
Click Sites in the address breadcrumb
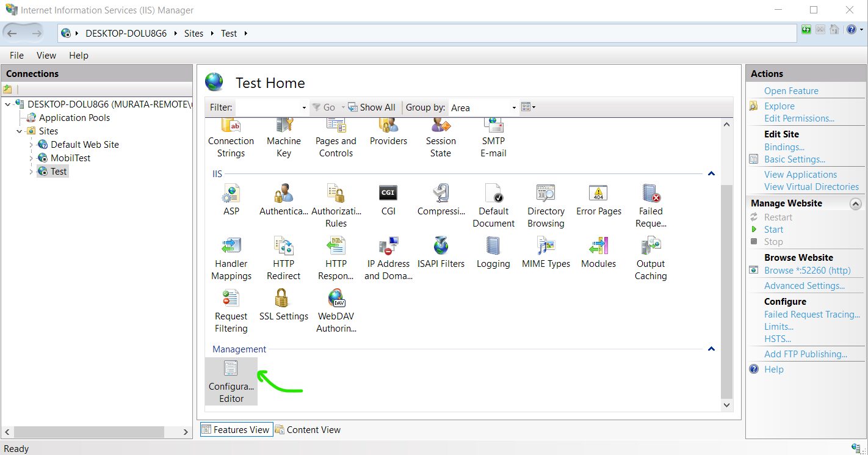(193, 34)
